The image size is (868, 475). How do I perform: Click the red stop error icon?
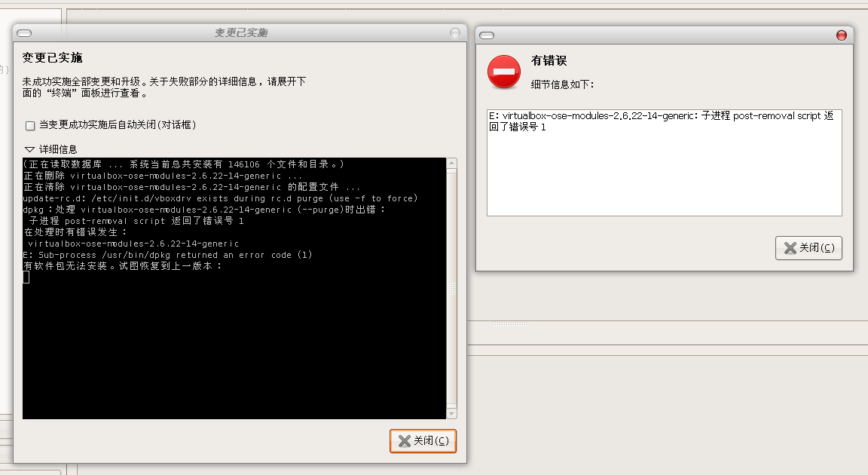click(x=504, y=72)
